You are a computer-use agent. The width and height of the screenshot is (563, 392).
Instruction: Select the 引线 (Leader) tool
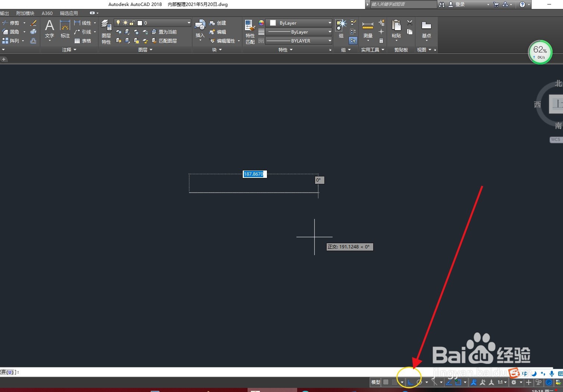point(82,32)
